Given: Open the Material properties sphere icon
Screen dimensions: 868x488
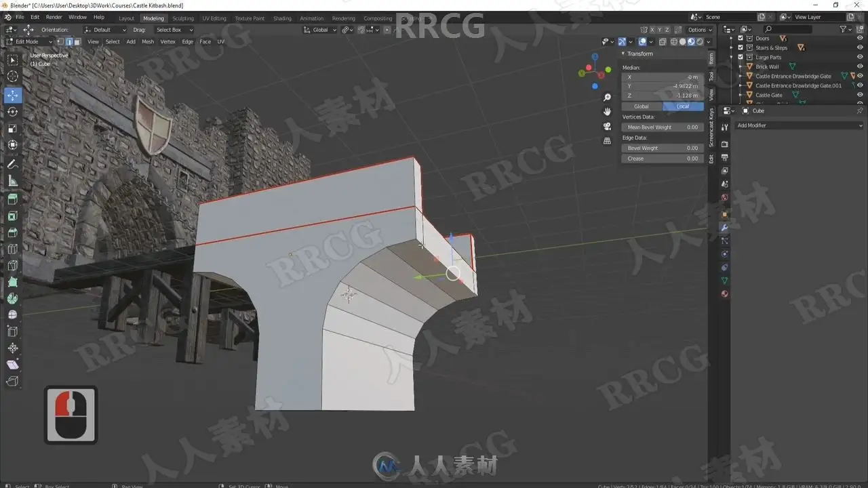Looking at the screenshot, I should 724,294.
